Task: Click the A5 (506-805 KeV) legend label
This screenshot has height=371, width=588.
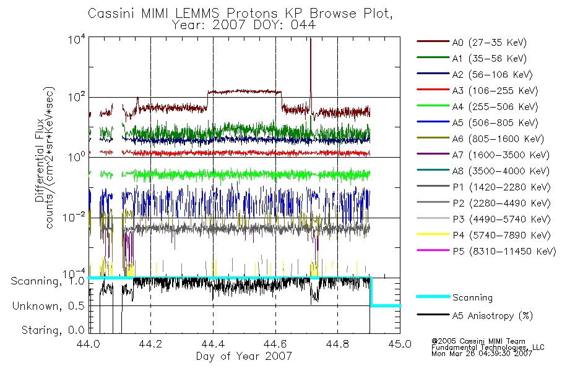Action: tap(495, 123)
